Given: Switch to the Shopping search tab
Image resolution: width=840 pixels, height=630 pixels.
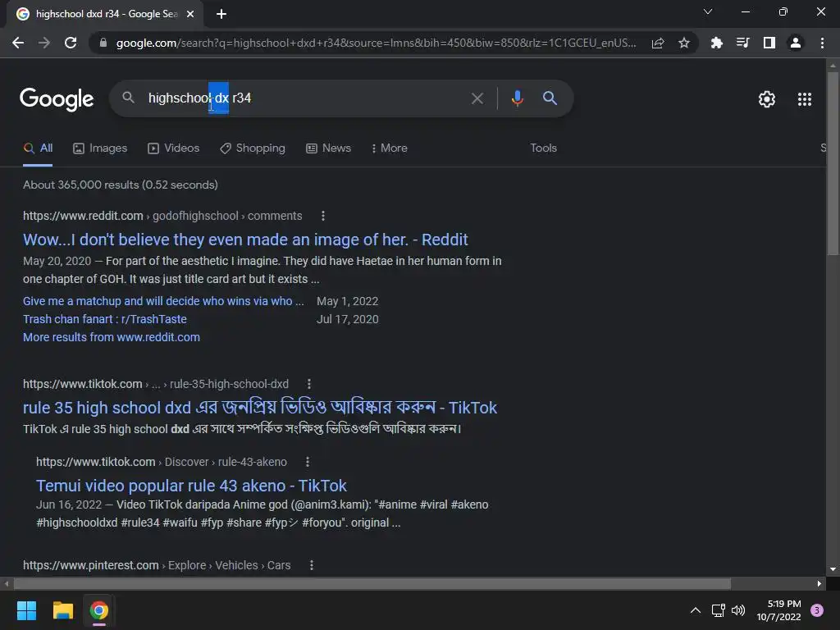Looking at the screenshot, I should click(x=253, y=148).
